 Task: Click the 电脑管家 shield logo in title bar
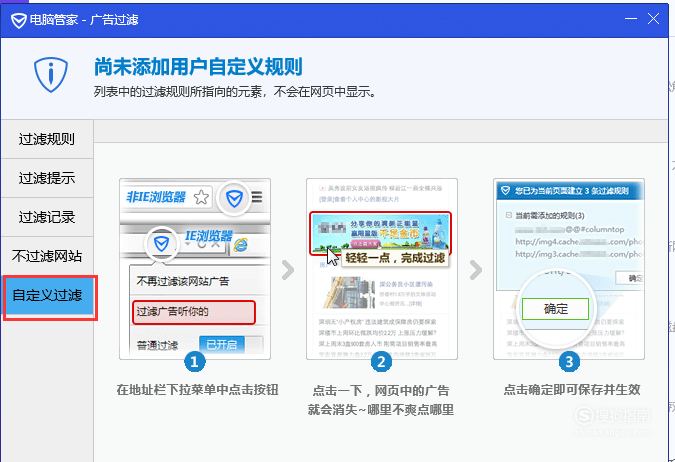[18, 20]
